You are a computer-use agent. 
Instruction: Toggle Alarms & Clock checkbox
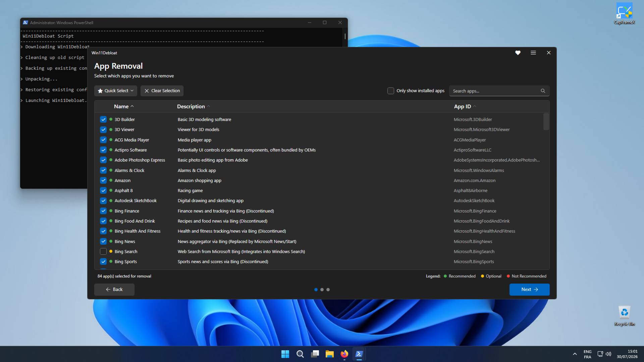(x=103, y=170)
